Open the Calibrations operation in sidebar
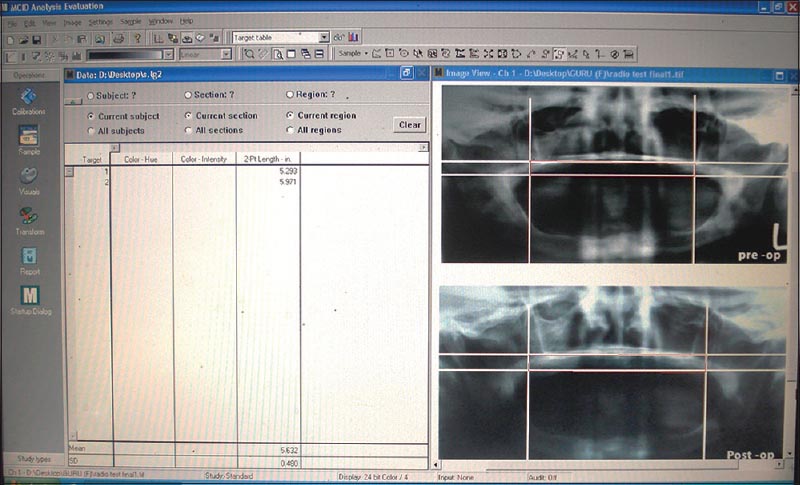The image size is (800, 485). 29,98
